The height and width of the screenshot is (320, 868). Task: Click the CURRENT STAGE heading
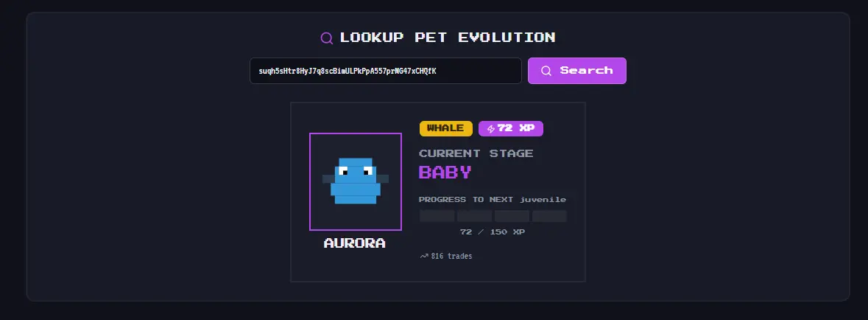click(476, 153)
